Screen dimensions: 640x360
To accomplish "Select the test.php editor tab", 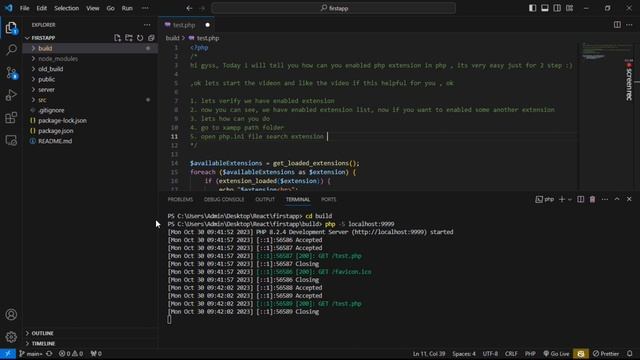I will tap(187, 25).
